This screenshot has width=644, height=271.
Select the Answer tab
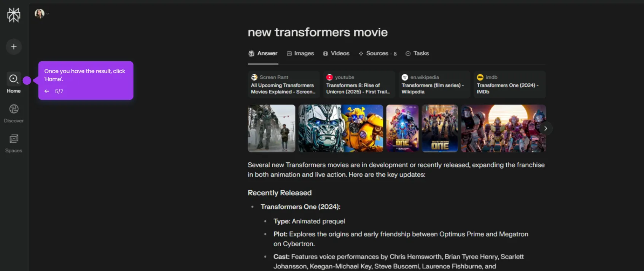263,54
